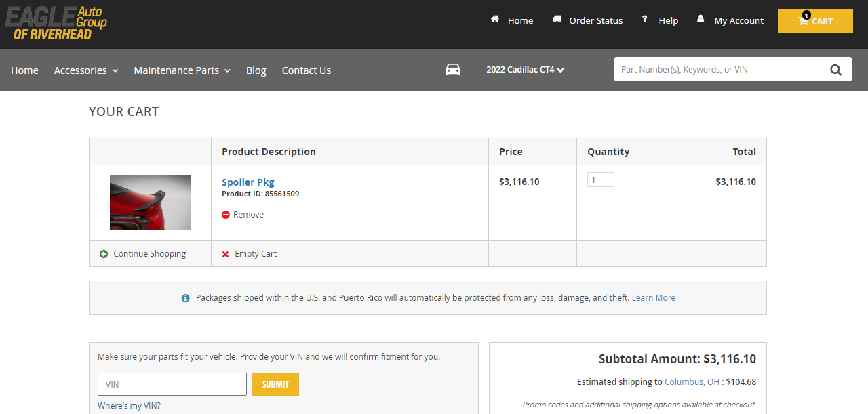The height and width of the screenshot is (414, 868).
Task: Go to the Blog menu item
Action: pos(256,70)
